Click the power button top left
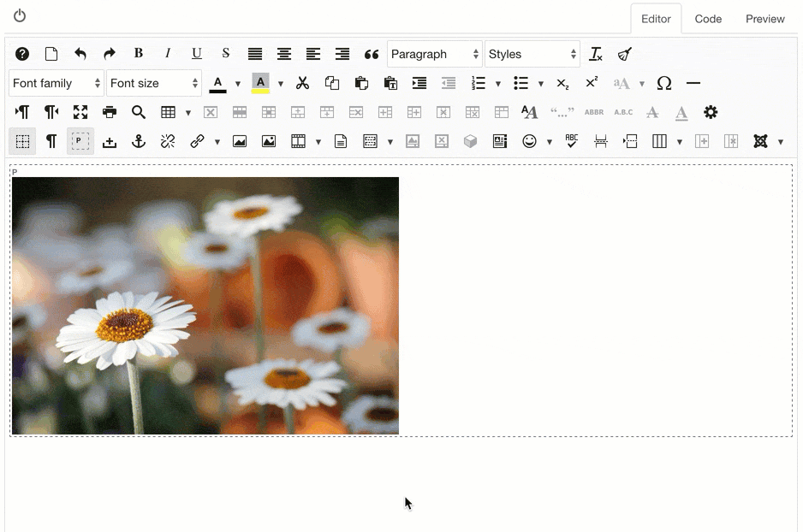Viewport: 803px width, 532px height. coord(19,15)
